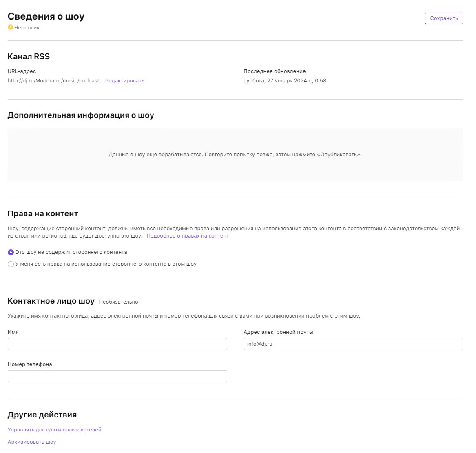Select the У меня есть права radio button
This screenshot has height=453, width=476.
pyautogui.click(x=11, y=264)
